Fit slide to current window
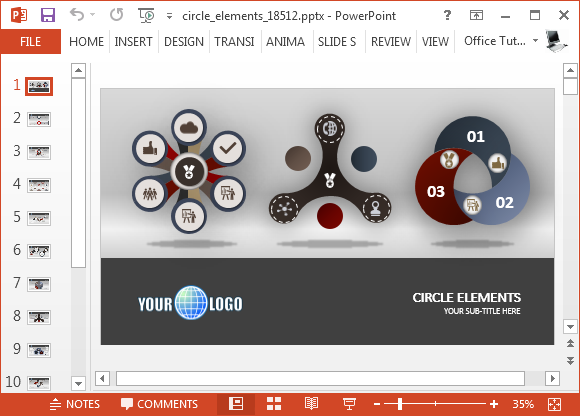Viewport: 580px width, 416px height. 554,404
